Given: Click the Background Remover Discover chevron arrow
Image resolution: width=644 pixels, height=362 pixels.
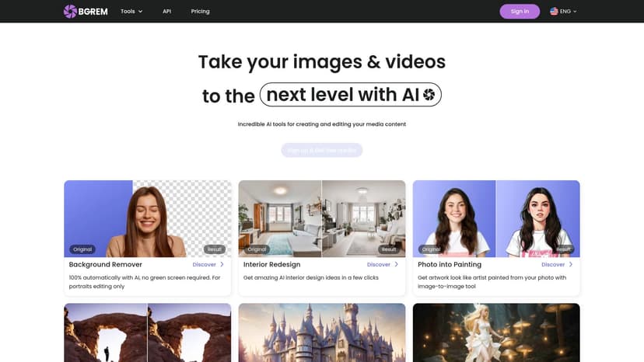Looking at the screenshot, I should click(222, 265).
